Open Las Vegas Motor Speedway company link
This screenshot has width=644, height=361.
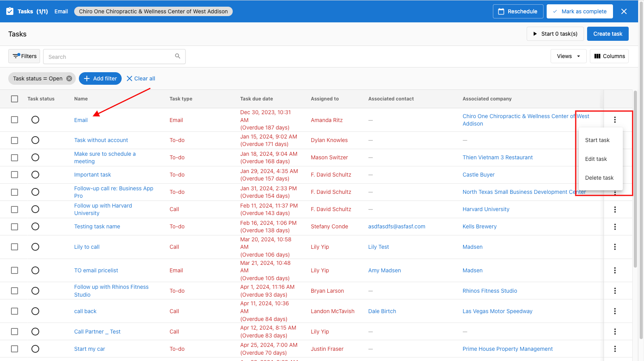click(497, 311)
